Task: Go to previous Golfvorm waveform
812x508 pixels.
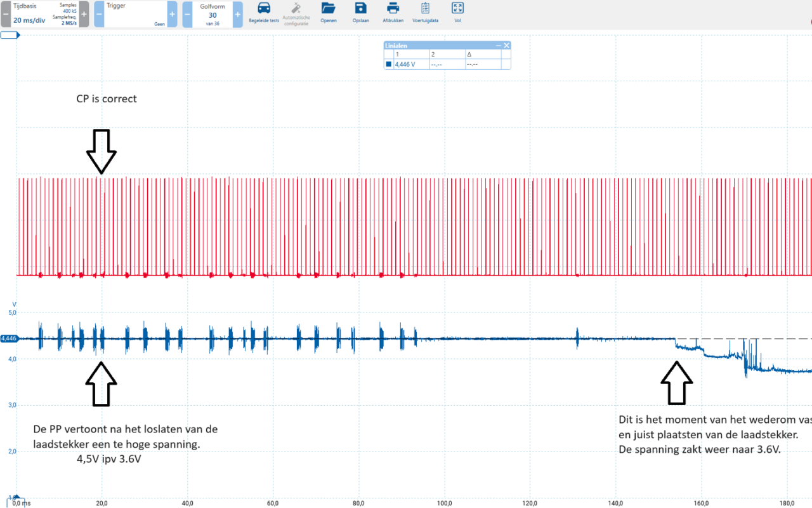Action: pos(187,14)
